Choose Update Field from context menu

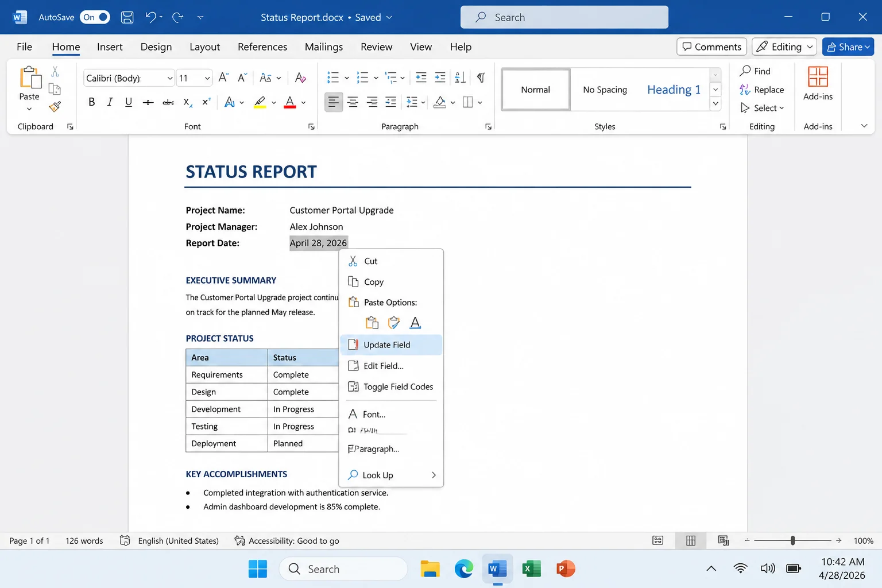point(391,345)
